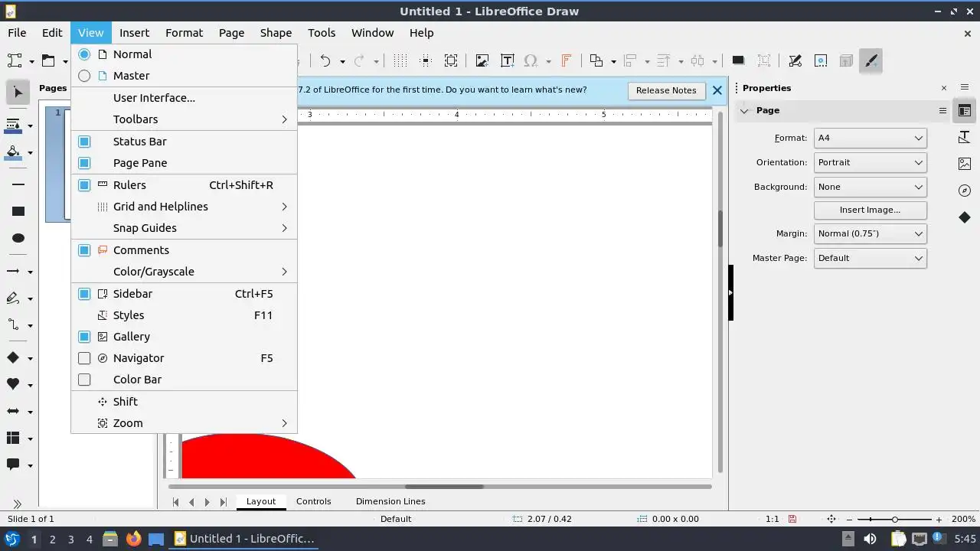This screenshot has height=551, width=980.
Task: Click the Zoom & Pan toolbar icon
Action: point(451,60)
